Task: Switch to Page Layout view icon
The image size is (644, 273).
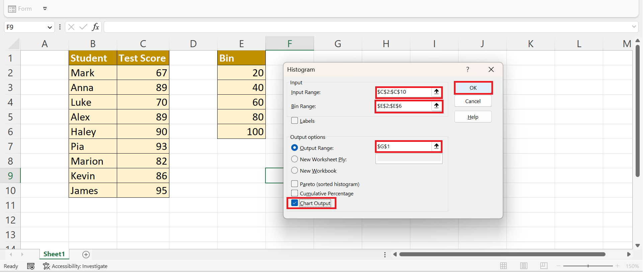Action: tap(524, 266)
